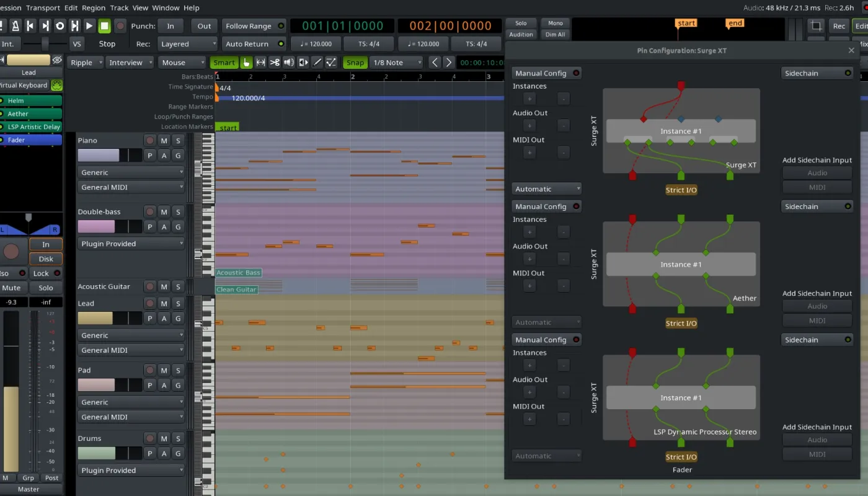The image size is (868, 496).
Task: Remove an instance in the first Surge XT section
Action: tap(563, 99)
